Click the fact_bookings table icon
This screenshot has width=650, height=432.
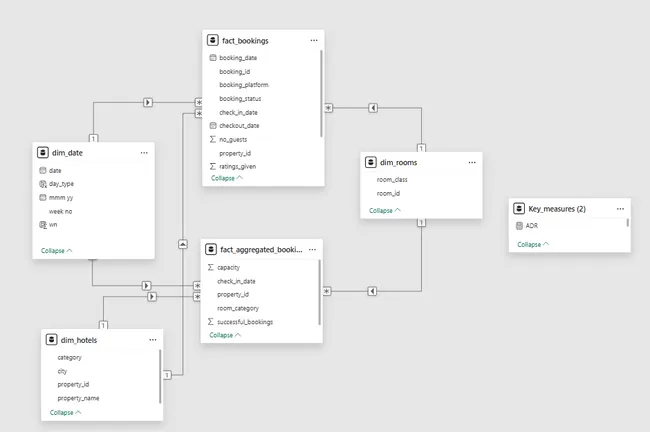pyautogui.click(x=213, y=40)
